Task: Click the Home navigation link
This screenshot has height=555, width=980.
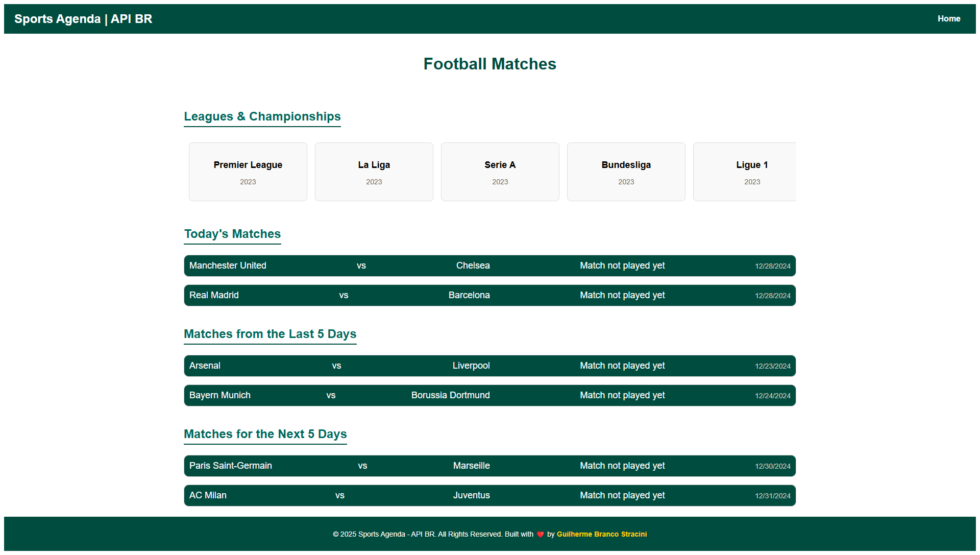Action: [949, 18]
